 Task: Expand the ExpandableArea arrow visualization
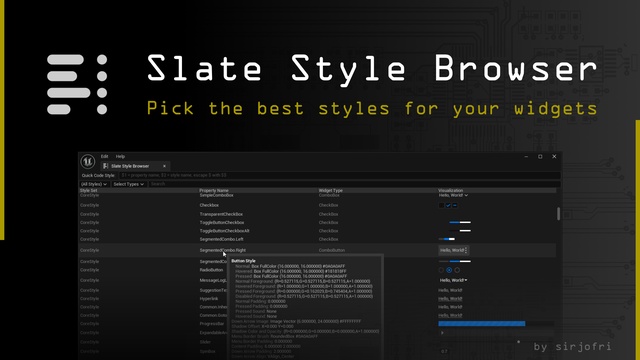click(x=442, y=333)
